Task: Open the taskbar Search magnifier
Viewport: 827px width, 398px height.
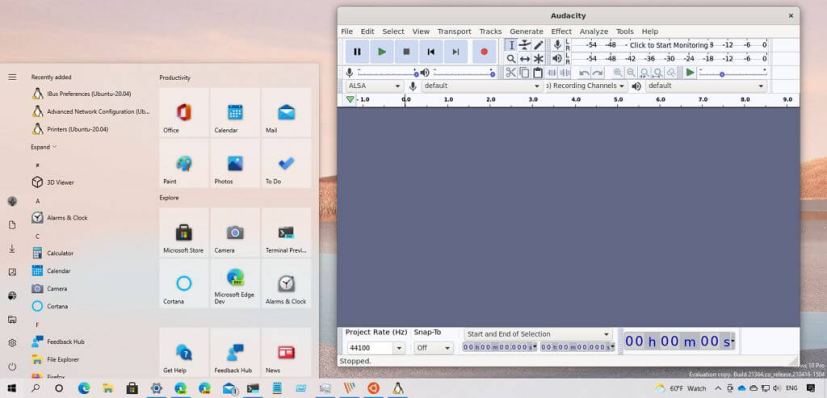Action: 35,389
